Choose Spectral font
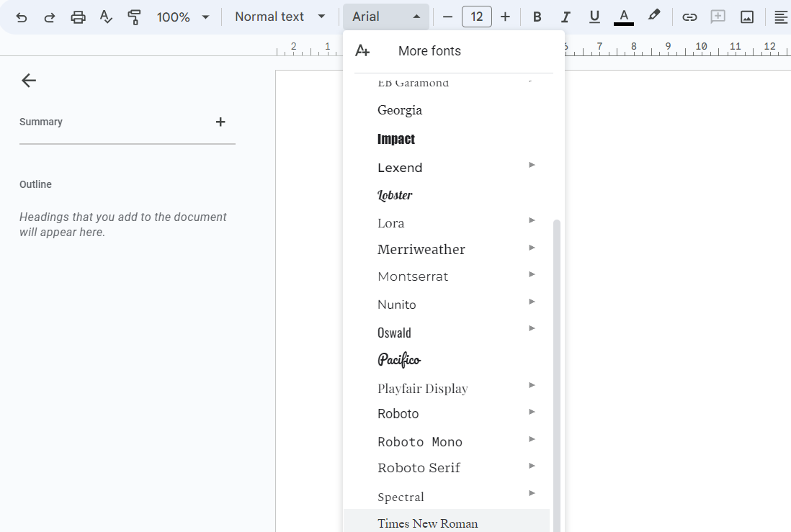Screen dimensions: 791x532 click(401, 497)
